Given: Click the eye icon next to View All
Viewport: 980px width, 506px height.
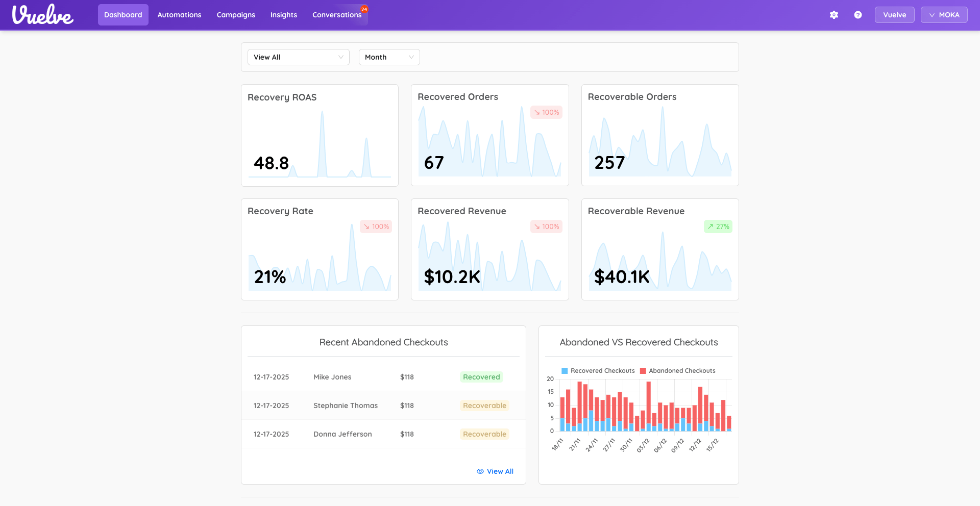Looking at the screenshot, I should (479, 471).
